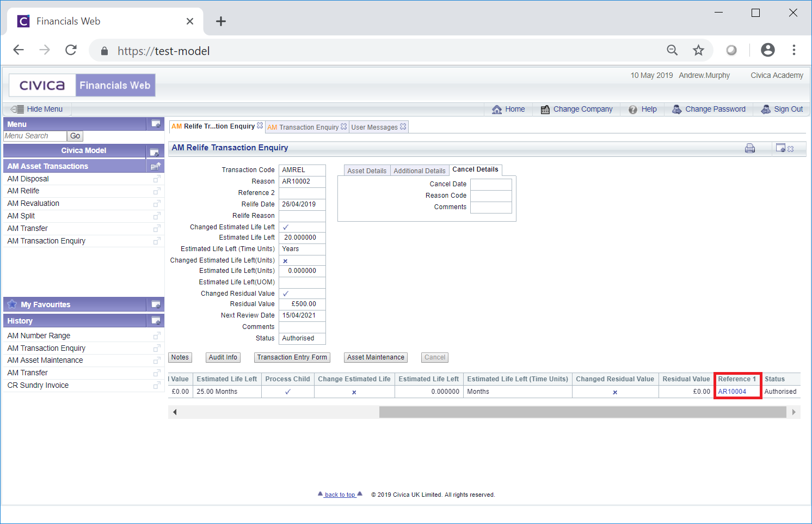
Task: Select the Cancel Details sub-tab
Action: (475, 170)
